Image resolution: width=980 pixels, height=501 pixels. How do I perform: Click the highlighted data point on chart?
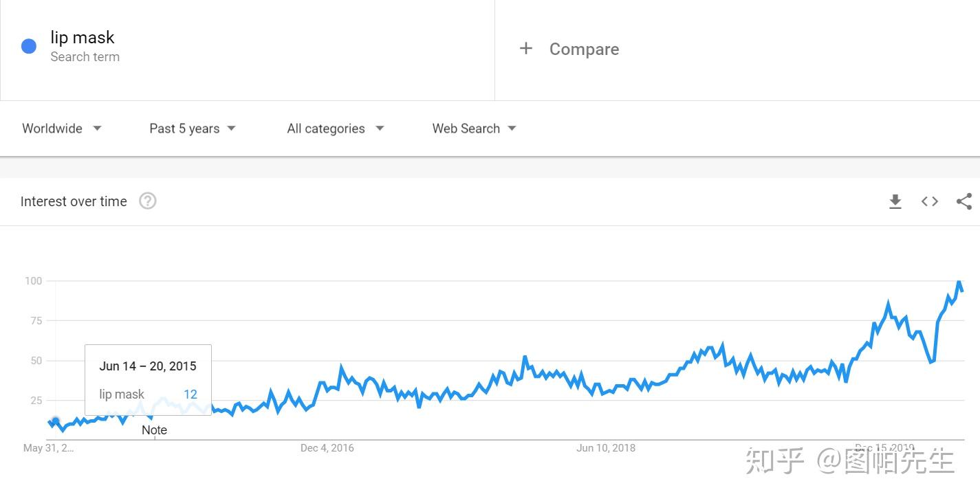(56, 421)
